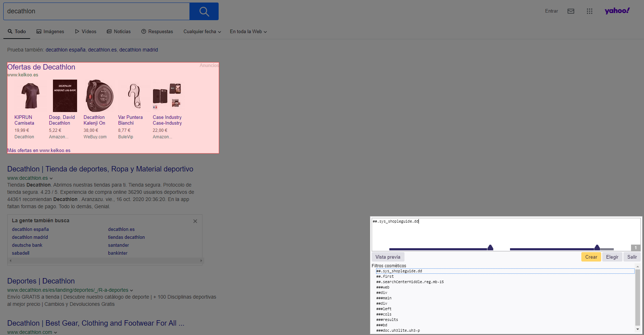Open 'Más ofertas en www.kelkoo.es' link

coord(39,151)
